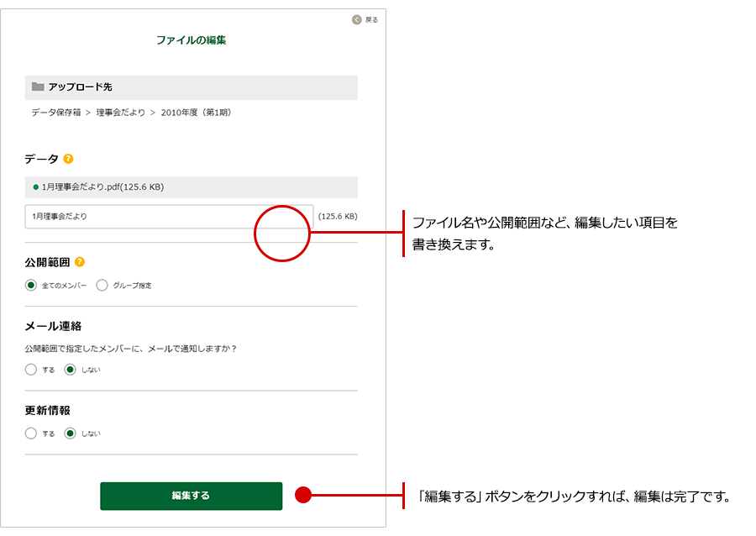This screenshot has height=536, width=756.
Task: Click the back arrow icon beside 戻る
Action: click(x=356, y=19)
